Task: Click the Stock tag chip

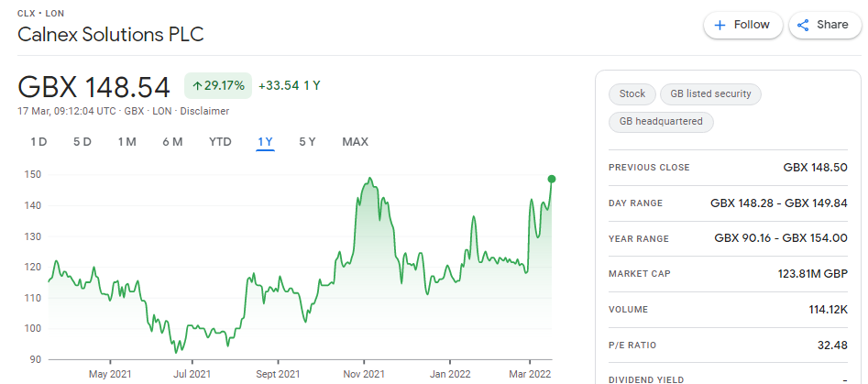Action: (632, 94)
